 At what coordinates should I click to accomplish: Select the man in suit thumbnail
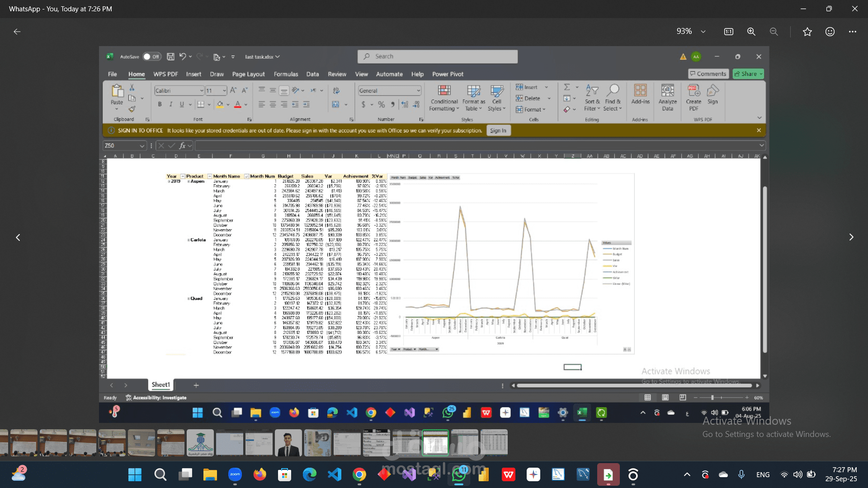pos(288,443)
